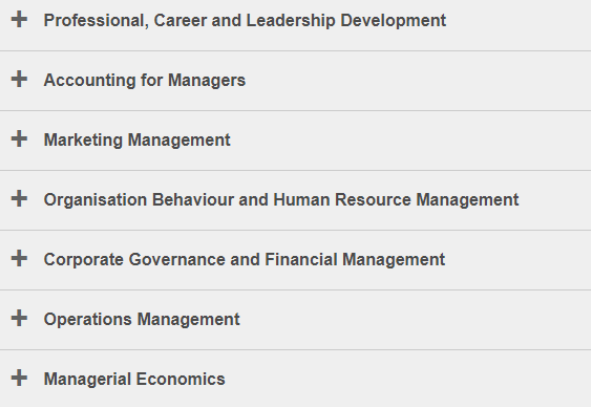Select the Operations Management heading text
Image resolution: width=591 pixels, height=407 pixels.
coord(142,320)
